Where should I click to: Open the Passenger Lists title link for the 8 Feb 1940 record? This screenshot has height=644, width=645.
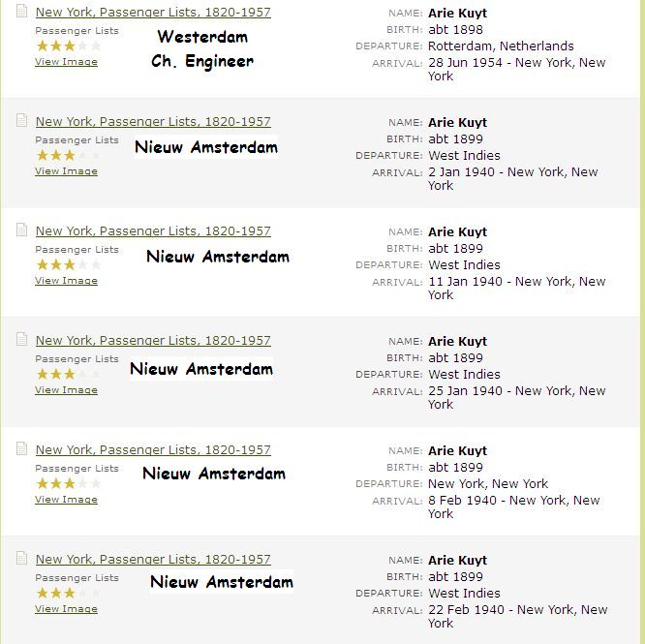click(x=153, y=450)
